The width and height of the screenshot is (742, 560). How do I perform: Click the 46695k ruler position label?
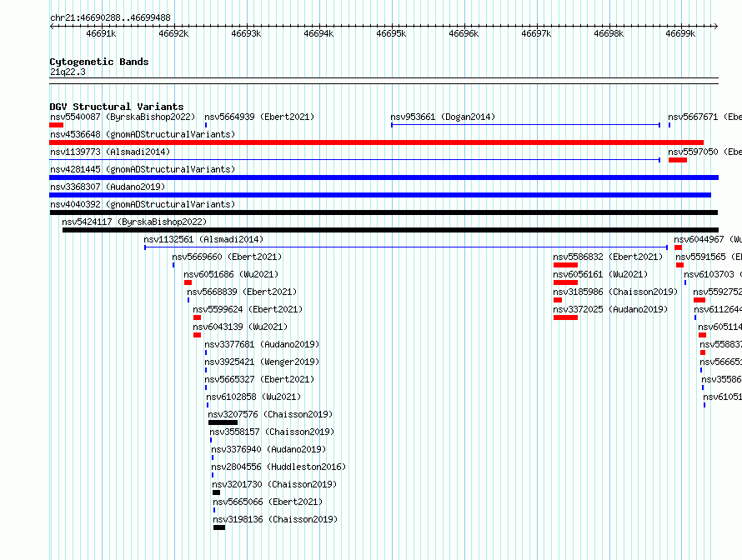(391, 33)
